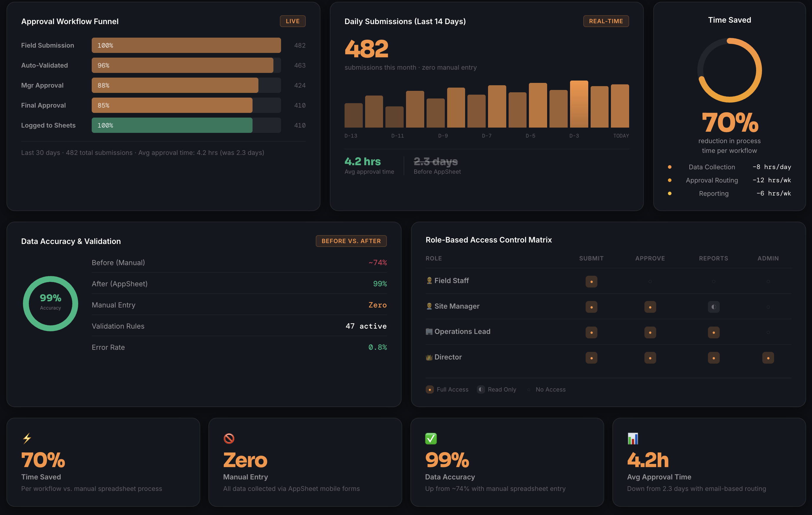
Task: Toggle Operations Lead's Approve access cell
Action: (x=650, y=332)
